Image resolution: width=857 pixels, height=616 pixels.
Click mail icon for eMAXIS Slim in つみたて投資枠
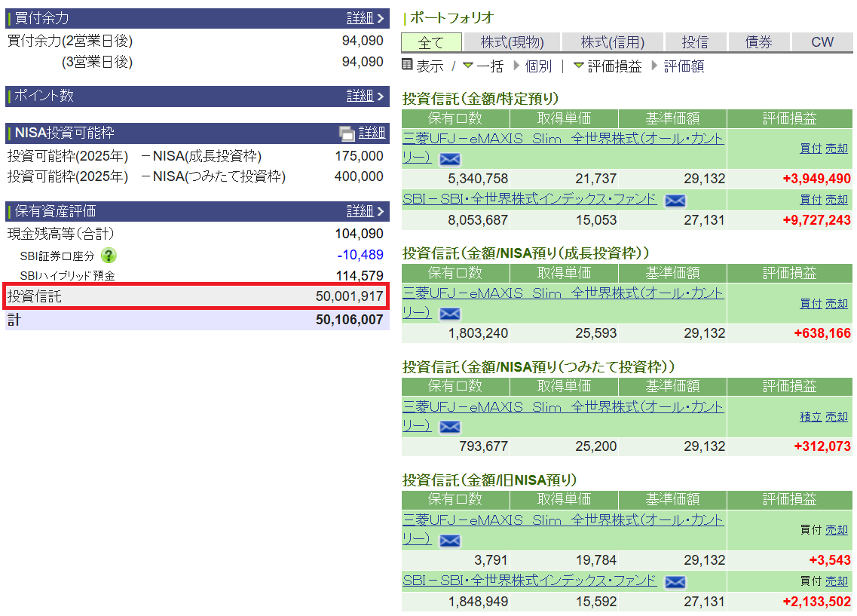(x=450, y=427)
